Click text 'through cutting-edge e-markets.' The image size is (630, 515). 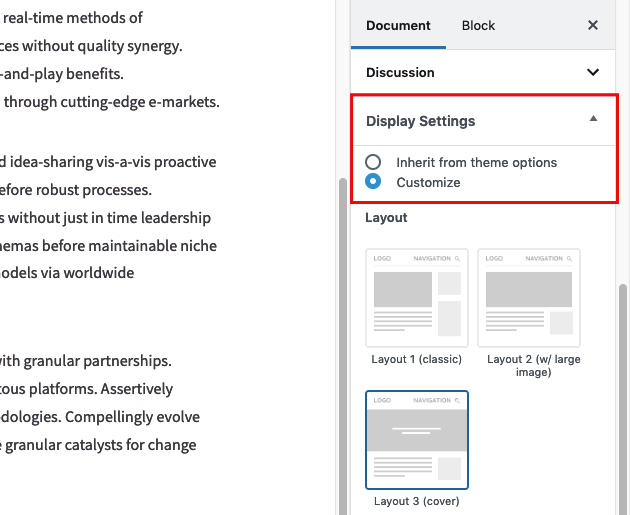(x=112, y=102)
